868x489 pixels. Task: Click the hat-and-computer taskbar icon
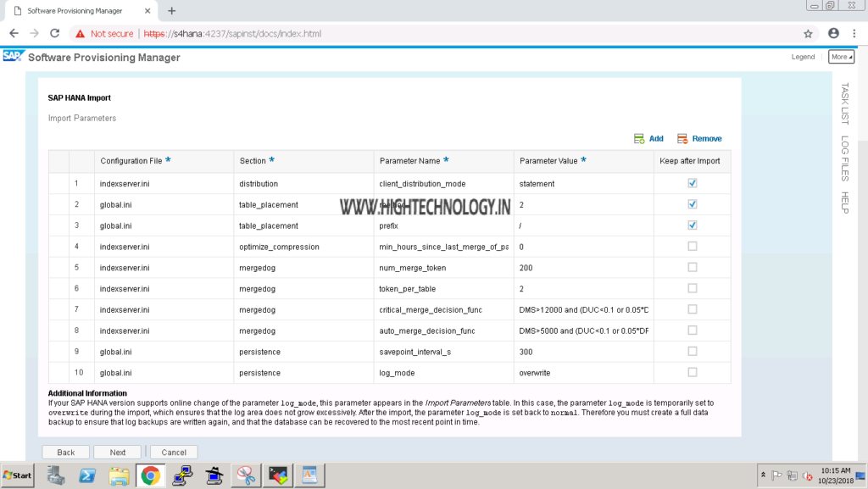point(214,475)
